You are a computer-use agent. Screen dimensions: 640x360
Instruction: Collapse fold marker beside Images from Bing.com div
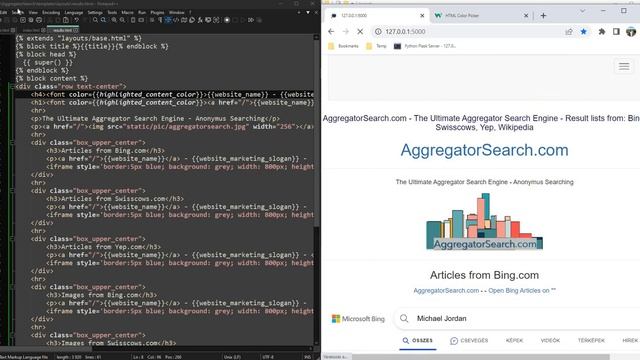pyautogui.click(x=12, y=287)
